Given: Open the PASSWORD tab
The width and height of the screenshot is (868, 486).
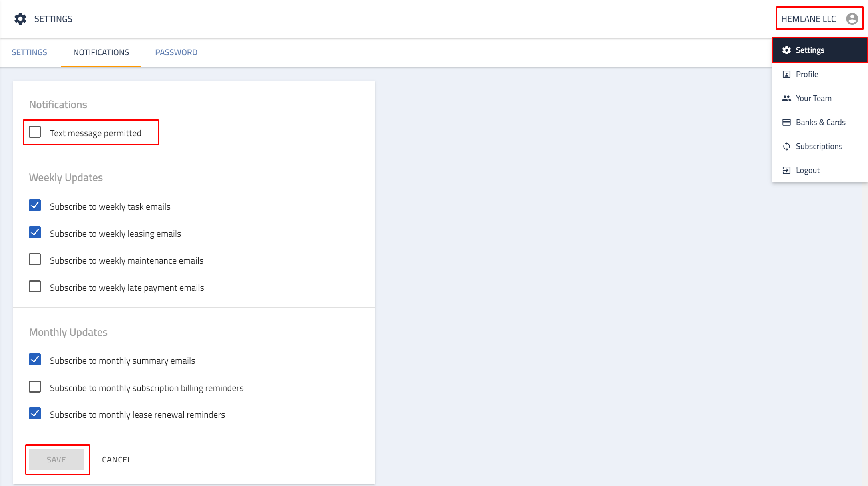Looking at the screenshot, I should [x=176, y=52].
